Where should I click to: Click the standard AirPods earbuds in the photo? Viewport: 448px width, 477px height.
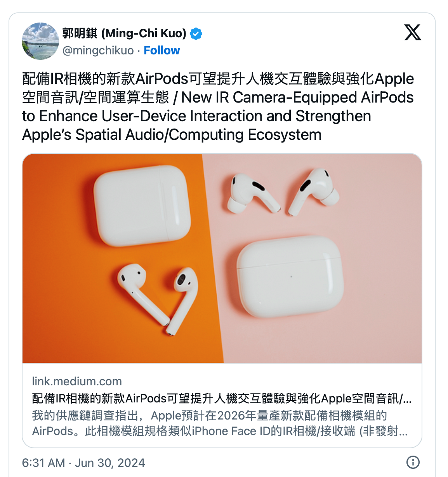[158, 299]
